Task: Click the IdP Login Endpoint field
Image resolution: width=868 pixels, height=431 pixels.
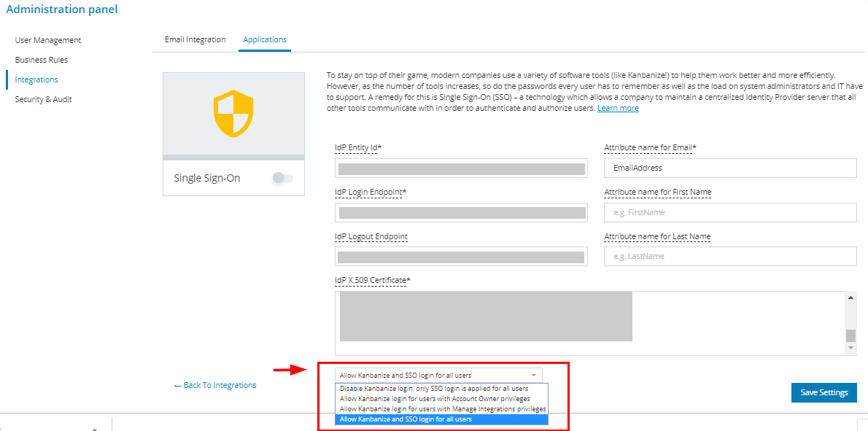Action: point(461,212)
